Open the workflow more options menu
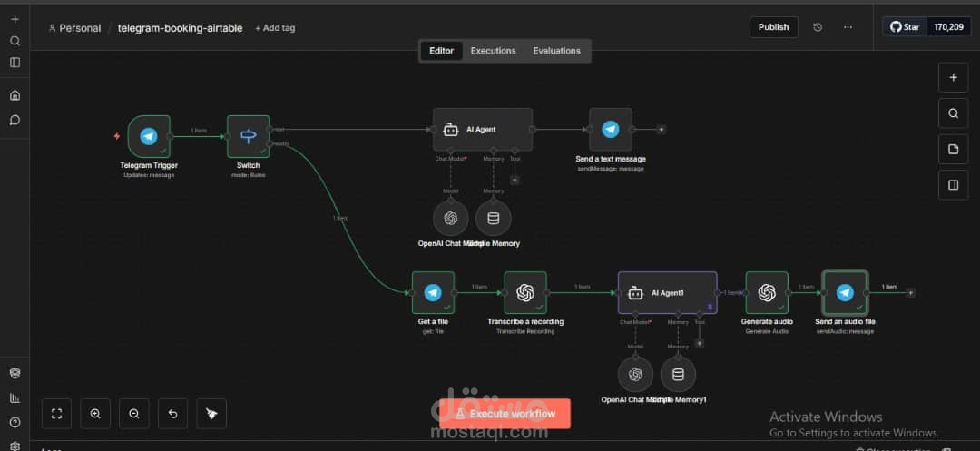Viewport: 980px width, 451px height. (x=848, y=27)
